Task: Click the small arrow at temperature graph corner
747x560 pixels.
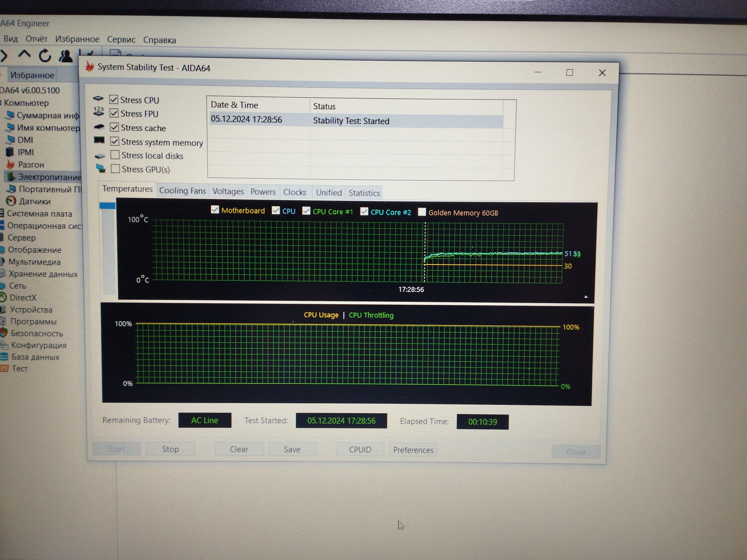Action: pos(586,297)
